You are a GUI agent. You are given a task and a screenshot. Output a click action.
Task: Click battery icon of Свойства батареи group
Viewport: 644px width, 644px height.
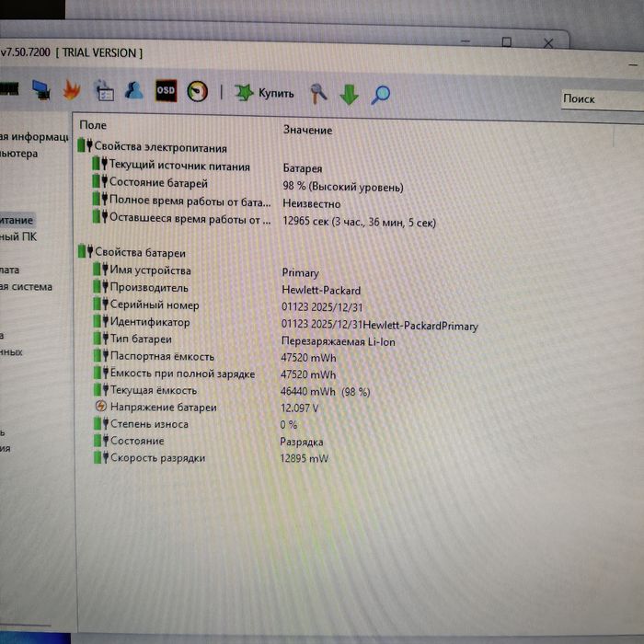(x=86, y=251)
